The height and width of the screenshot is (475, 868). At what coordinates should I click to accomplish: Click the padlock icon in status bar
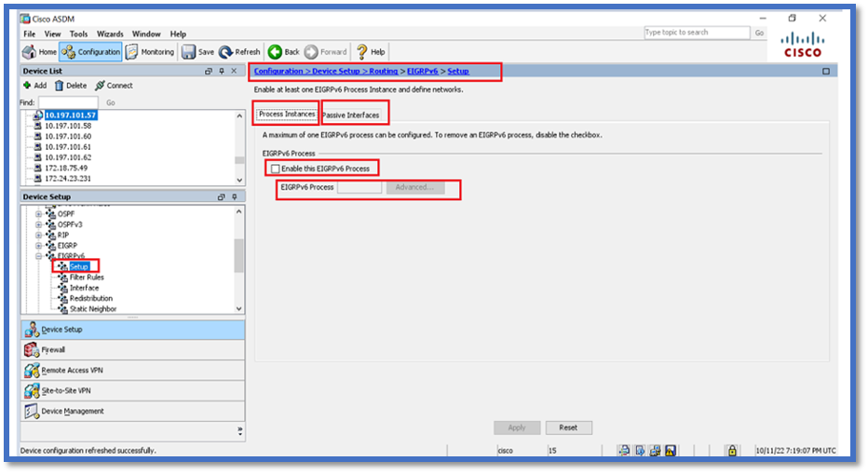point(732,451)
